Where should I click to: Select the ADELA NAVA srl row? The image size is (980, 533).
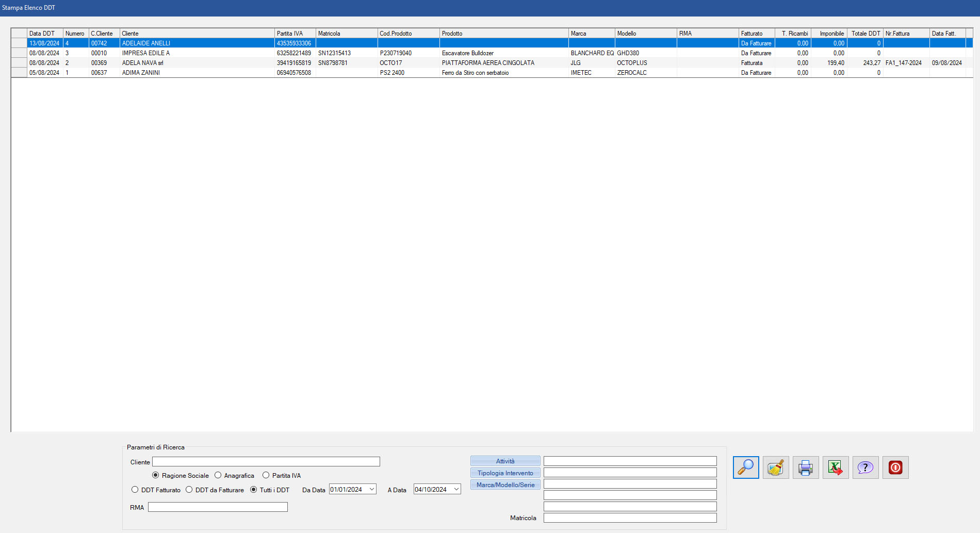[143, 63]
